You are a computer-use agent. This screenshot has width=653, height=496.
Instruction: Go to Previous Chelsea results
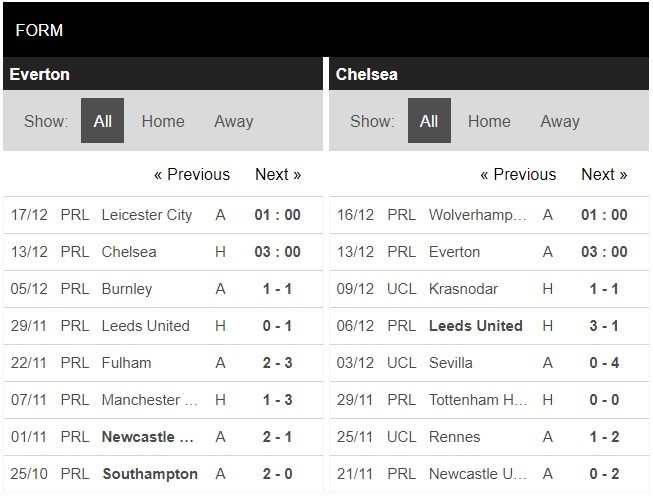click(518, 174)
